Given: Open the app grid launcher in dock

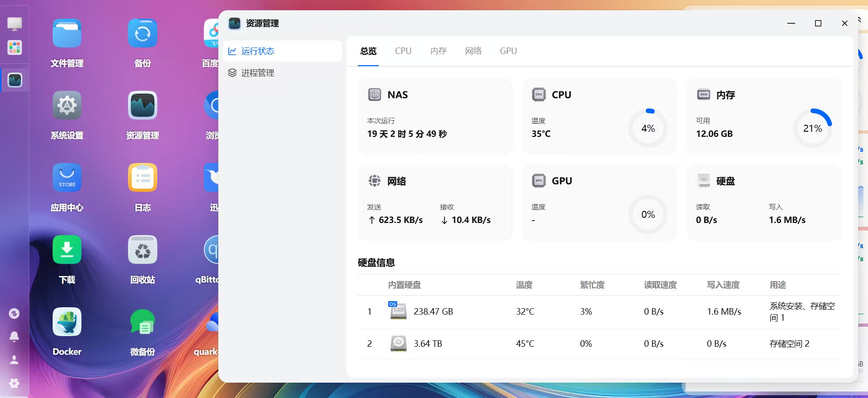Looking at the screenshot, I should coord(14,47).
